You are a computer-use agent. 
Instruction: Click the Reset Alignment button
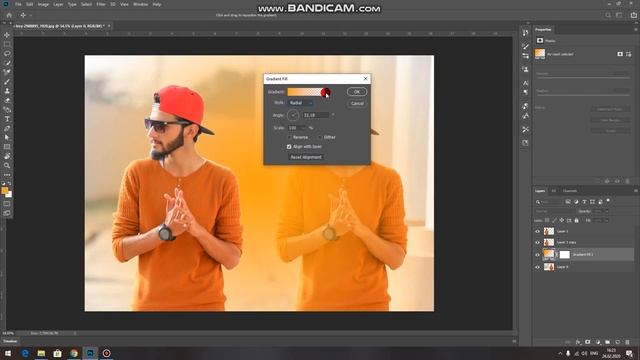(x=306, y=157)
